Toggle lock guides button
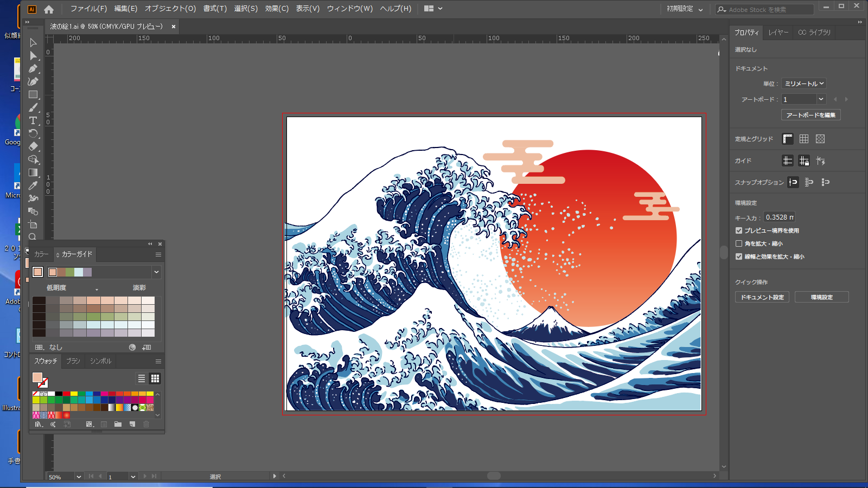The width and height of the screenshot is (868, 488). click(804, 160)
